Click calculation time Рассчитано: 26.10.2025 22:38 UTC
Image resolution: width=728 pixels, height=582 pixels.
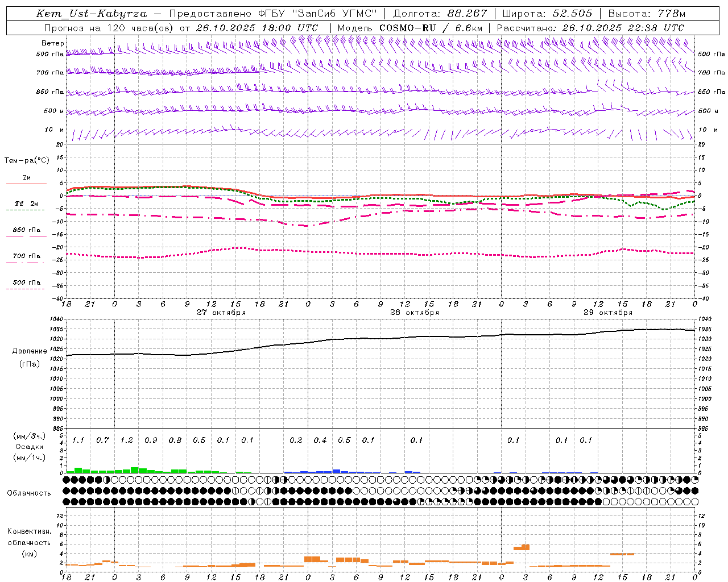pyautogui.click(x=590, y=28)
